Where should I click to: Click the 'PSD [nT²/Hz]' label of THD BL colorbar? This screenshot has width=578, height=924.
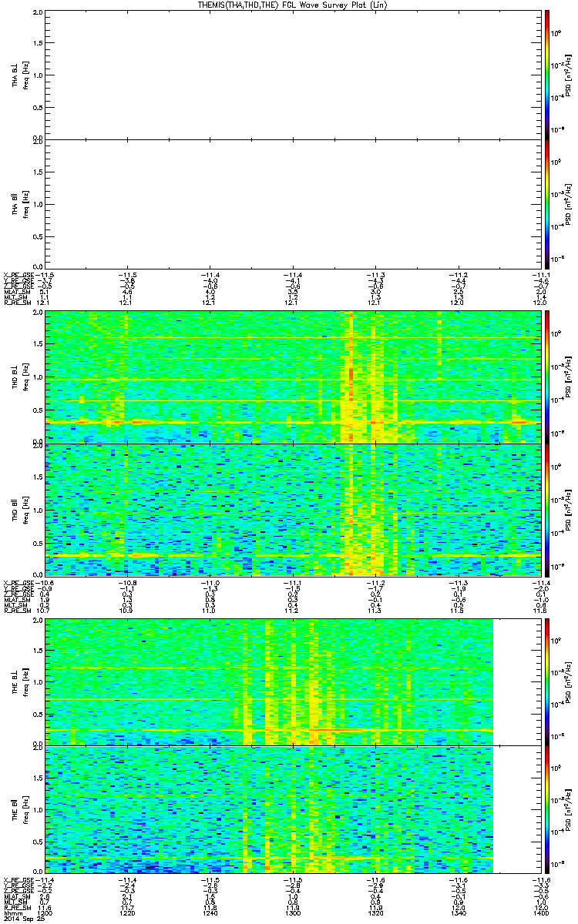click(569, 377)
